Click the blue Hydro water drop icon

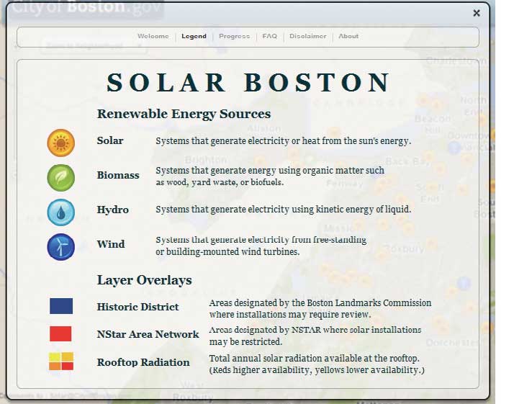(60, 212)
